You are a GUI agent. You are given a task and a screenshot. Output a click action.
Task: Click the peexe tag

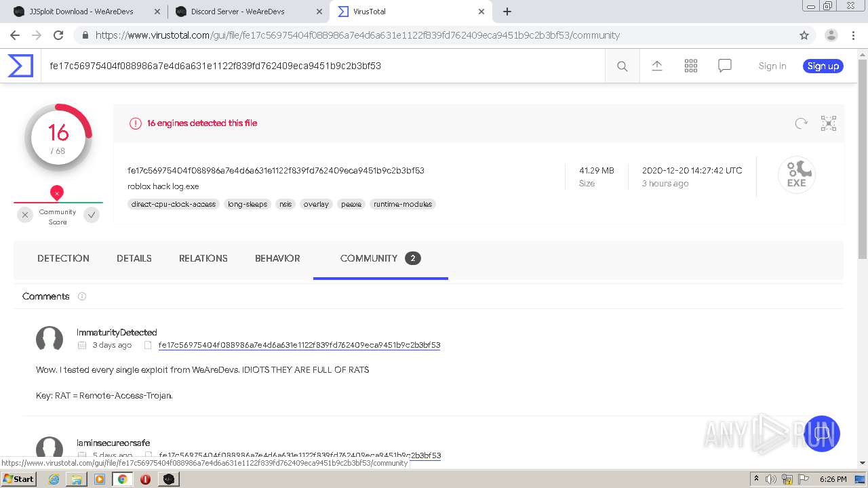pyautogui.click(x=351, y=204)
